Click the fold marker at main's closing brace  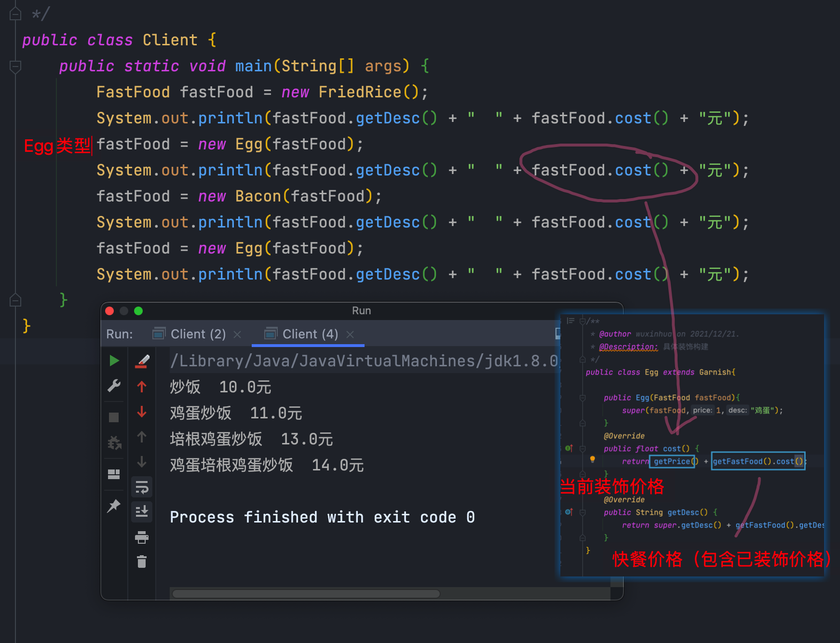tap(15, 300)
